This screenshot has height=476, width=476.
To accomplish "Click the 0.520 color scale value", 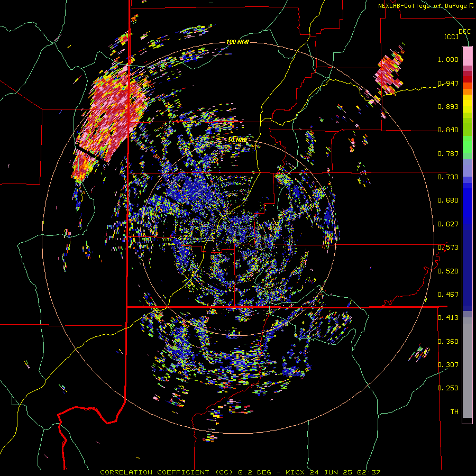I will click(x=448, y=271).
